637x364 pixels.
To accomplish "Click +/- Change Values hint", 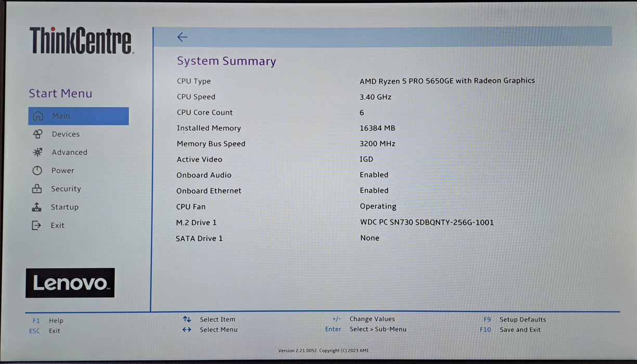I will pyautogui.click(x=363, y=319).
